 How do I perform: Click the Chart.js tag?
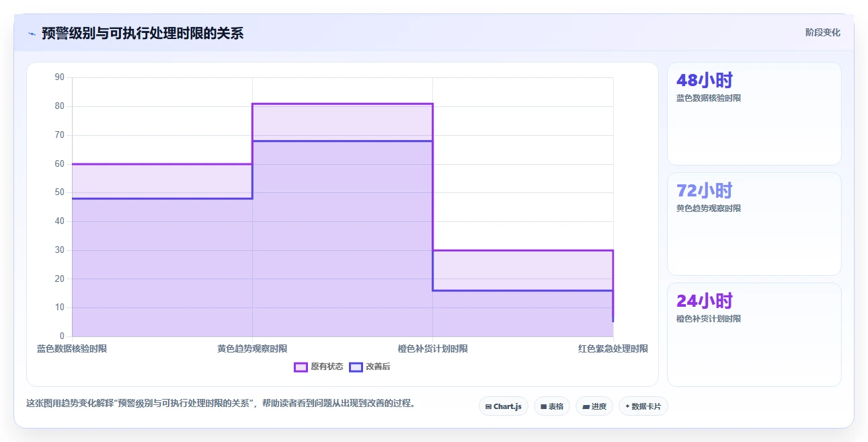(504, 406)
